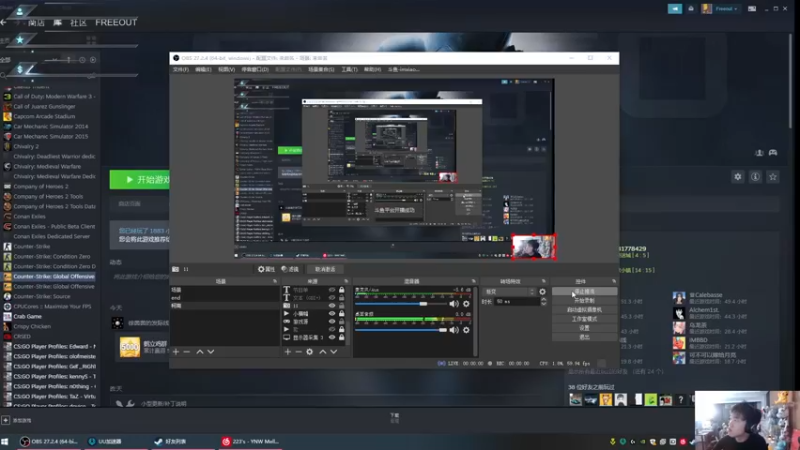Switch to Steam 社区 tab
Viewport: 800px width, 450px height.
click(x=78, y=22)
